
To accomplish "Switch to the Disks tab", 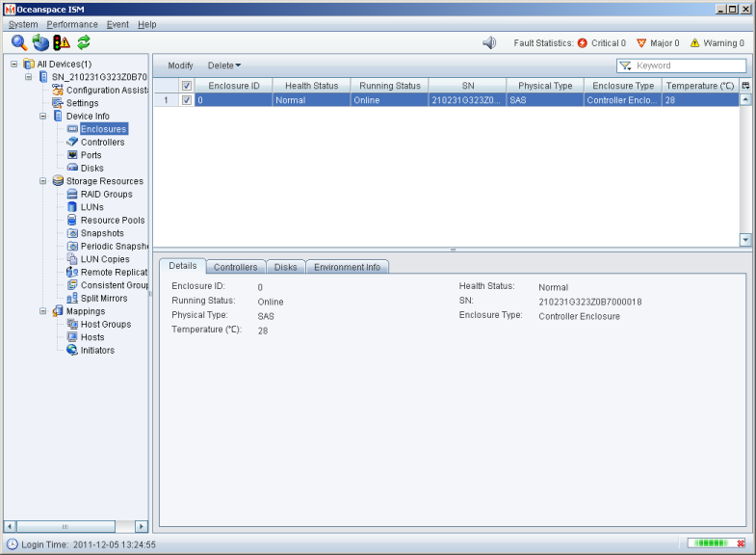I will pos(285,267).
